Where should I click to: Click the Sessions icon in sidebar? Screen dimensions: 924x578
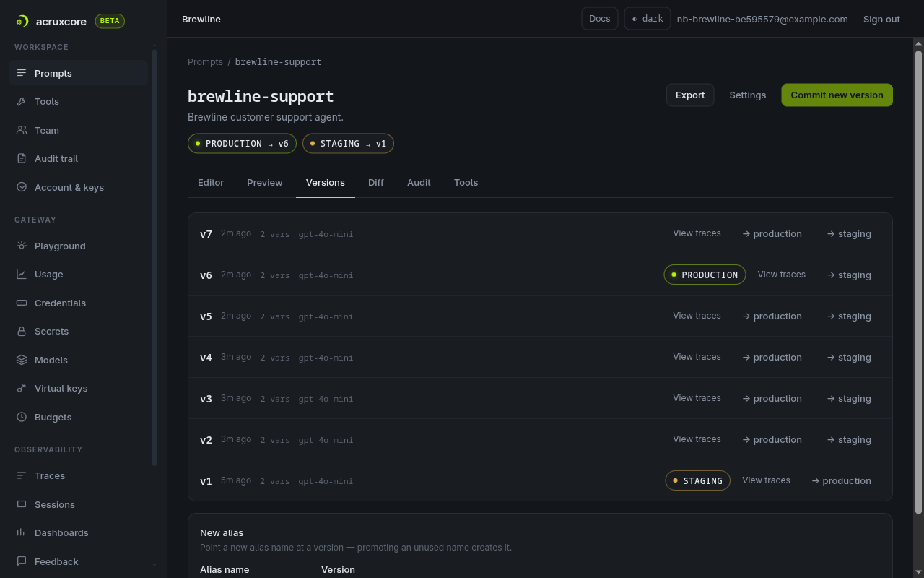[22, 504]
